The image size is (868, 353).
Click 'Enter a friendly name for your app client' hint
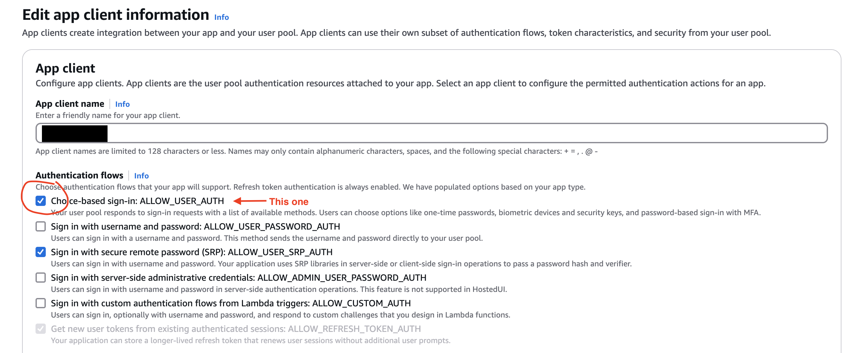[x=108, y=115]
